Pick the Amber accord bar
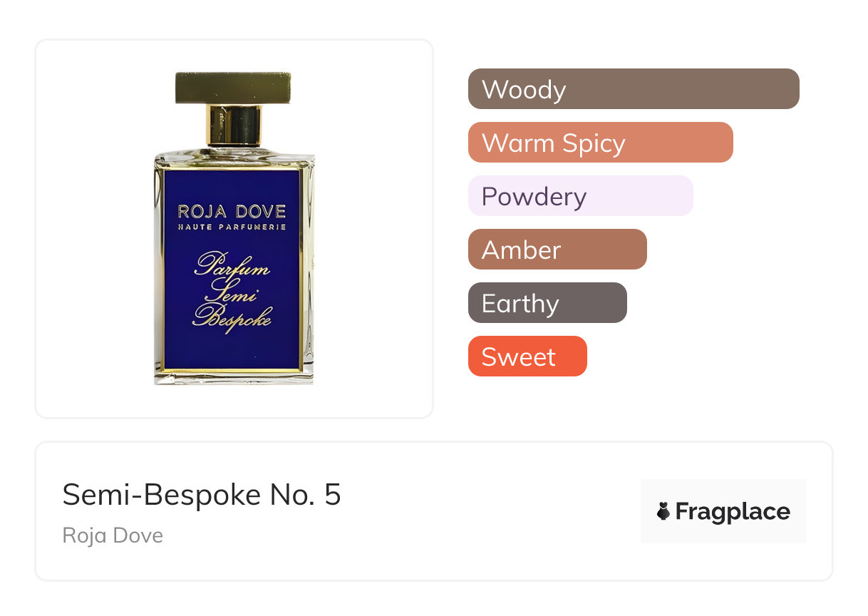The height and width of the screenshot is (616, 868). pos(557,250)
